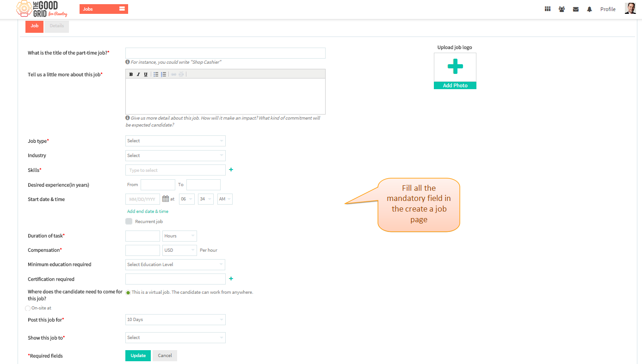
Task: Select the virtual job radio option
Action: click(x=128, y=292)
